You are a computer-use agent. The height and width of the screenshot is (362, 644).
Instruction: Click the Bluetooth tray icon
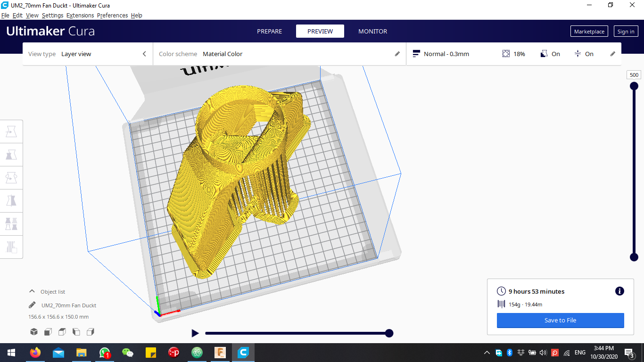(x=510, y=353)
